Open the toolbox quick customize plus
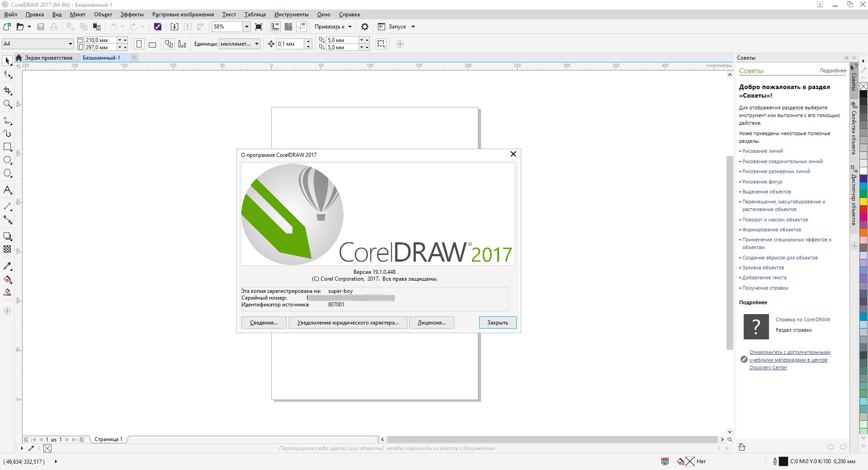This screenshot has width=868, height=470. (7, 311)
